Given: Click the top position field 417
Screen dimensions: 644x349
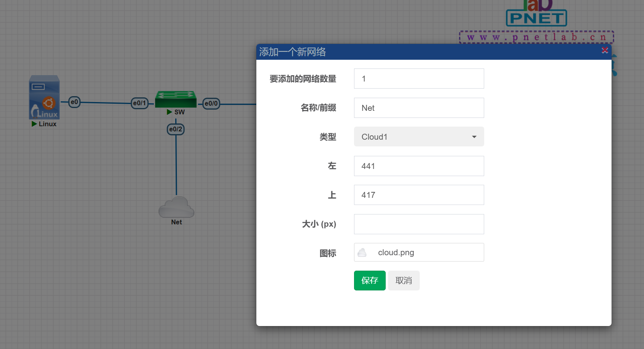Looking at the screenshot, I should (x=419, y=195).
